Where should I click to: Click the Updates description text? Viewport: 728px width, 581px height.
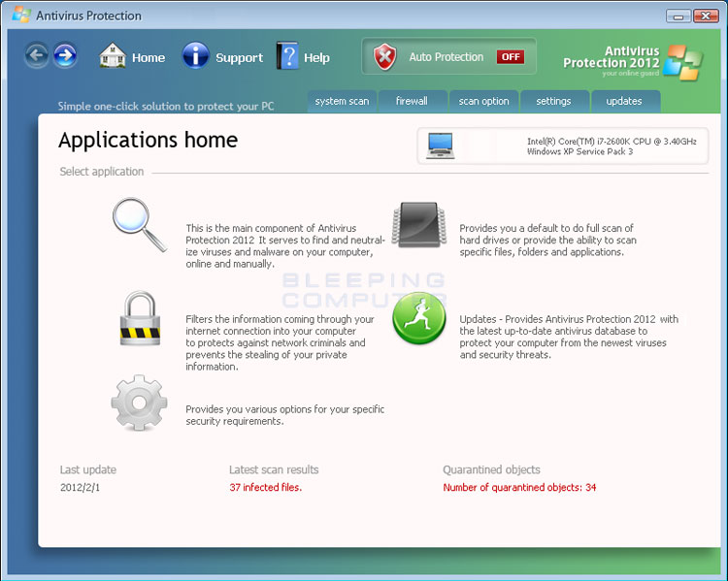(x=569, y=337)
